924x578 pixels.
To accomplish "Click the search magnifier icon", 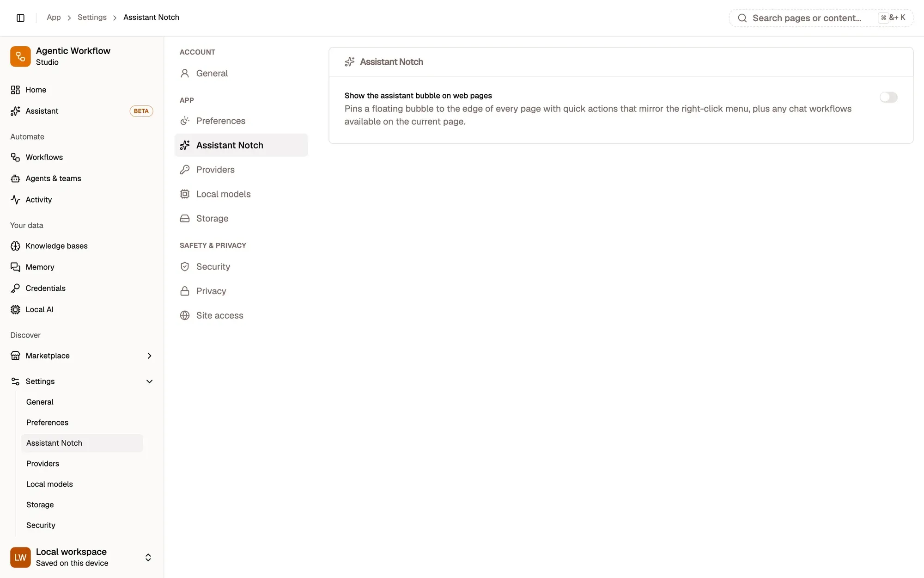I will pyautogui.click(x=742, y=18).
